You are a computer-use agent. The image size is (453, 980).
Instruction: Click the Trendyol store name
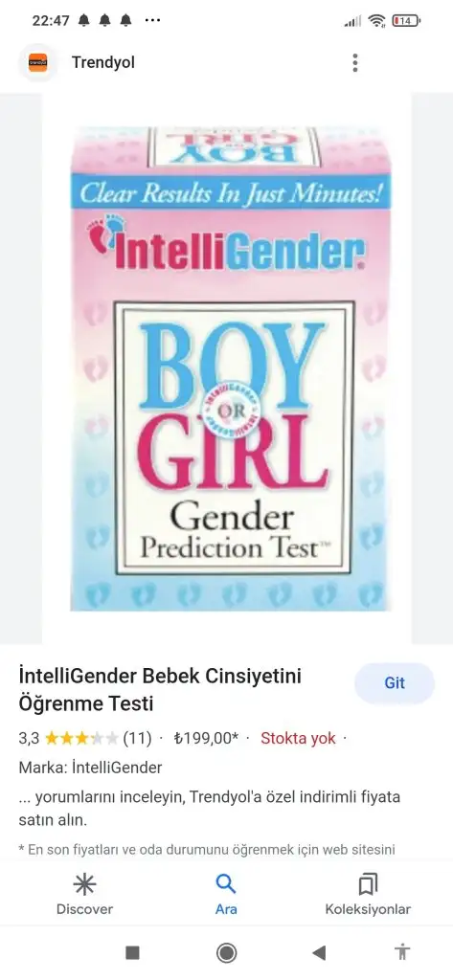pyautogui.click(x=103, y=62)
